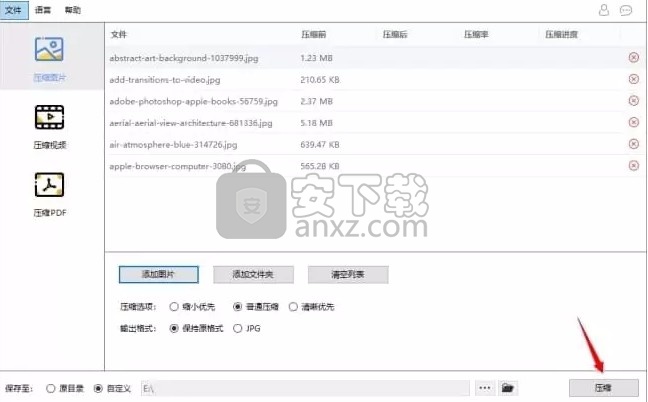The image size is (648, 402).
Task: Switch to the compress video icon
Action: pyautogui.click(x=50, y=119)
